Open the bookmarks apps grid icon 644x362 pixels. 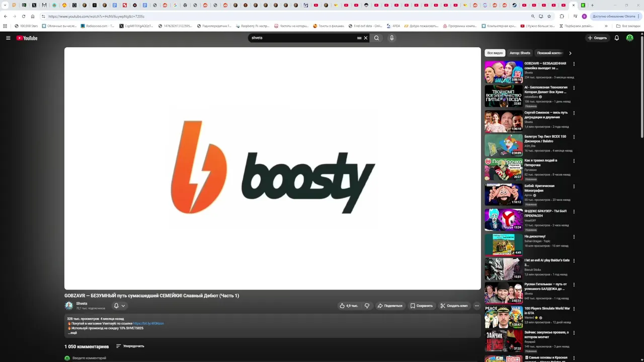[x=5, y=26]
